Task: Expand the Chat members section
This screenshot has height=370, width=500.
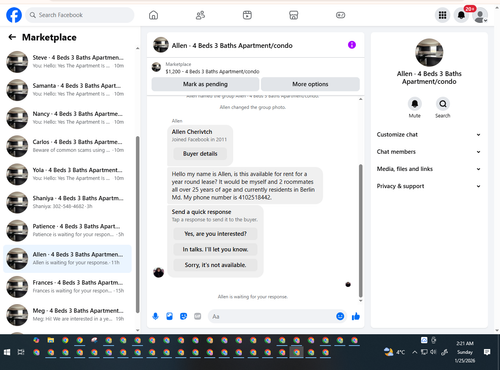Action: [x=429, y=152]
